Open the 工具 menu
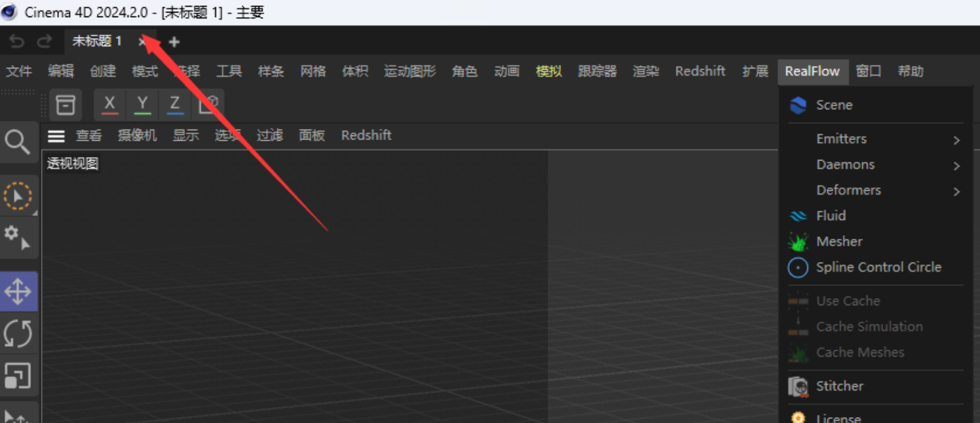Viewport: 980px width, 423px height. (229, 71)
